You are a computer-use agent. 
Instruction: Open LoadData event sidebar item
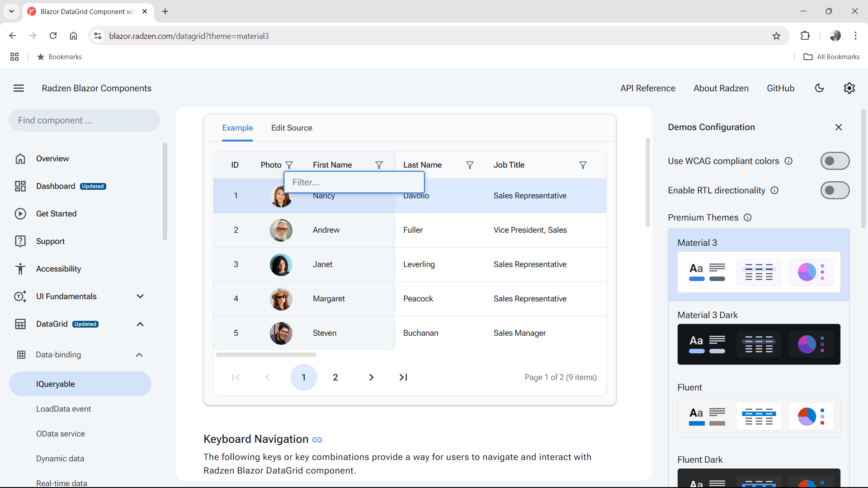63,409
